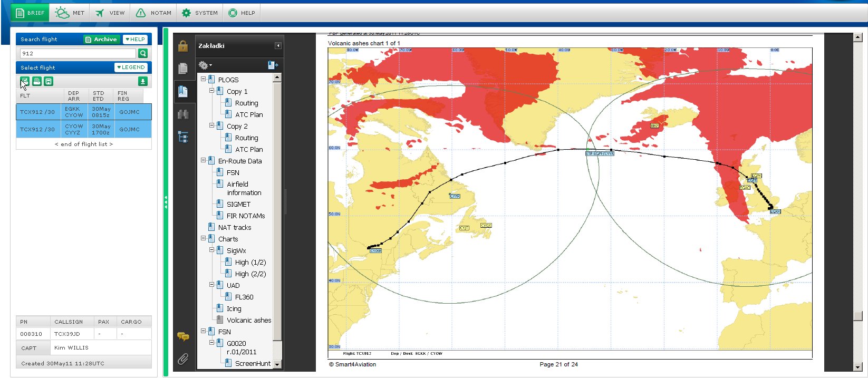Open the attachments paperclip panel

(183, 359)
